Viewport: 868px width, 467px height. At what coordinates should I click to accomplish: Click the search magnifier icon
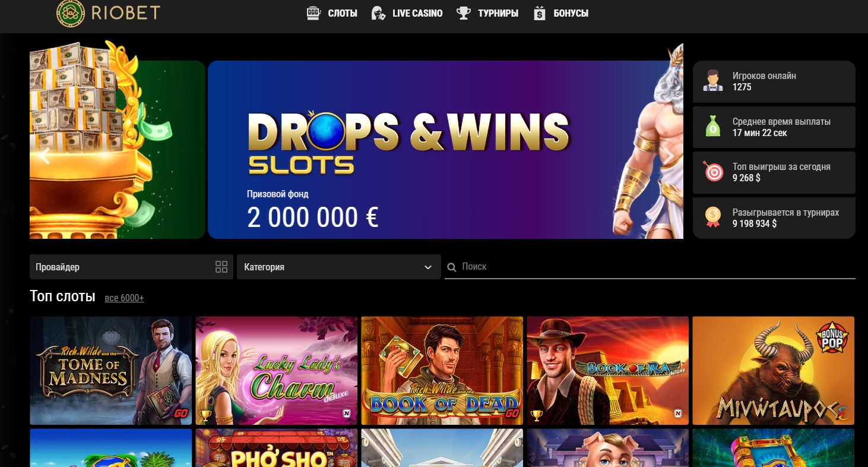[x=451, y=267]
